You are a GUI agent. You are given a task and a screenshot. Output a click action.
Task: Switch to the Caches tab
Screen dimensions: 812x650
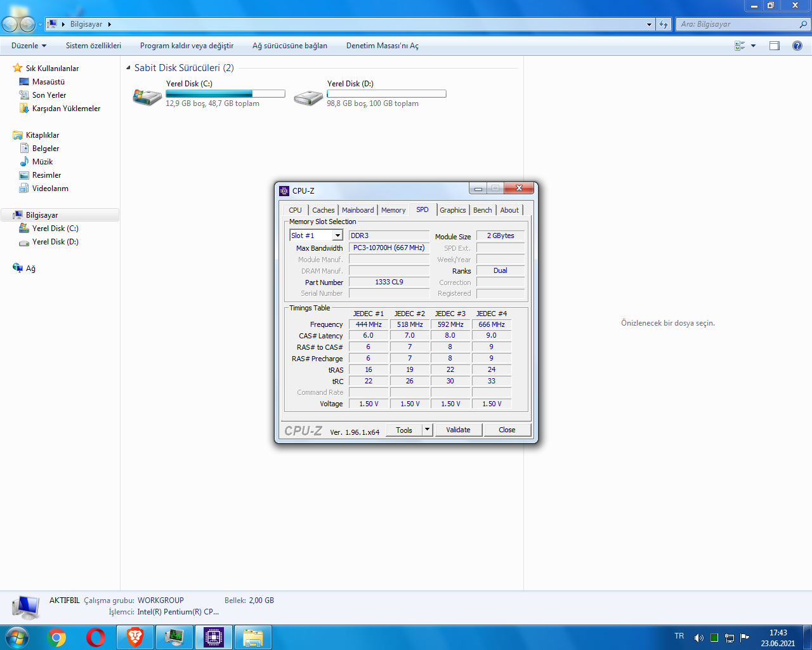[323, 210]
